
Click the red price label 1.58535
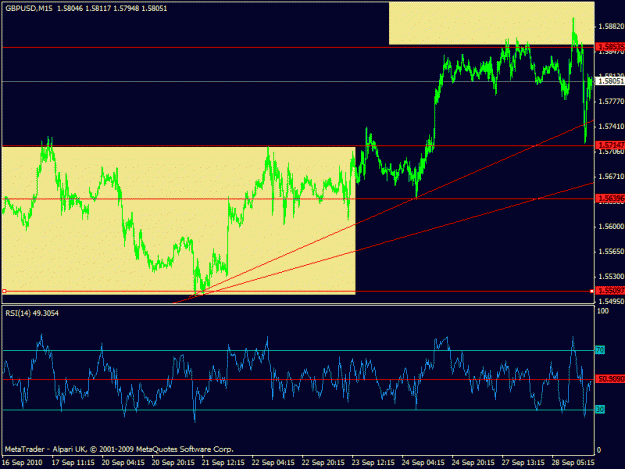[611, 47]
